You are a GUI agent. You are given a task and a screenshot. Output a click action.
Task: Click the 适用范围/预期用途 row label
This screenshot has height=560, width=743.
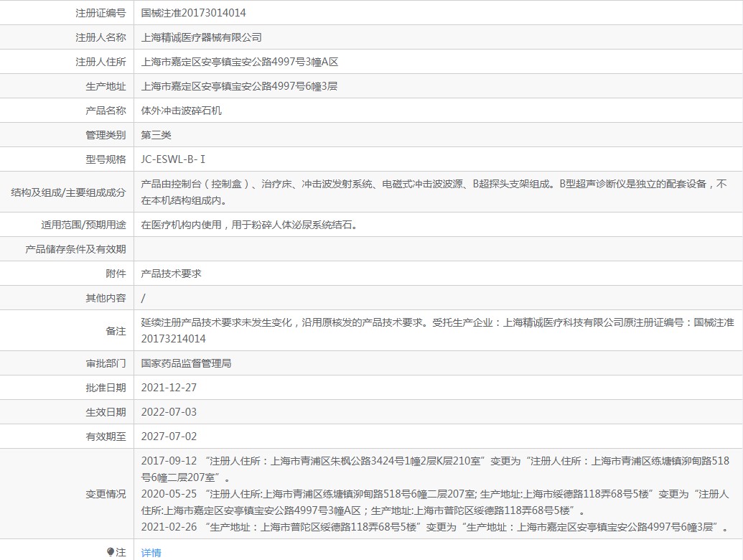click(83, 225)
